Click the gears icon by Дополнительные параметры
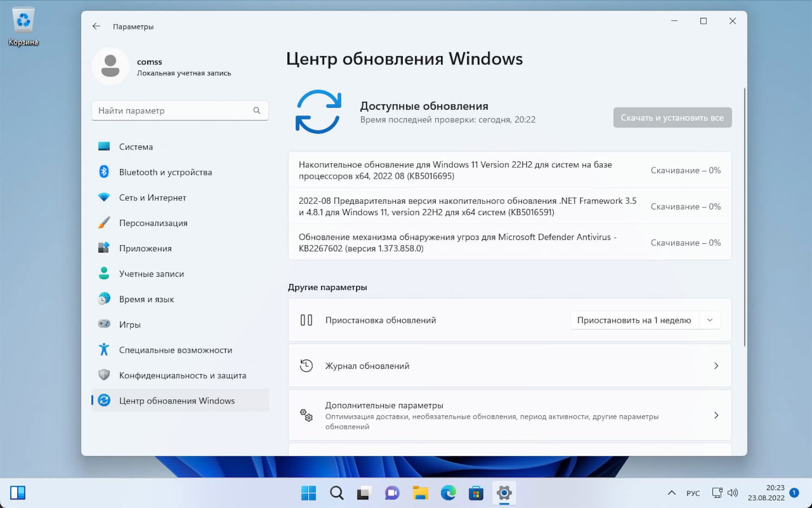 tap(306, 415)
